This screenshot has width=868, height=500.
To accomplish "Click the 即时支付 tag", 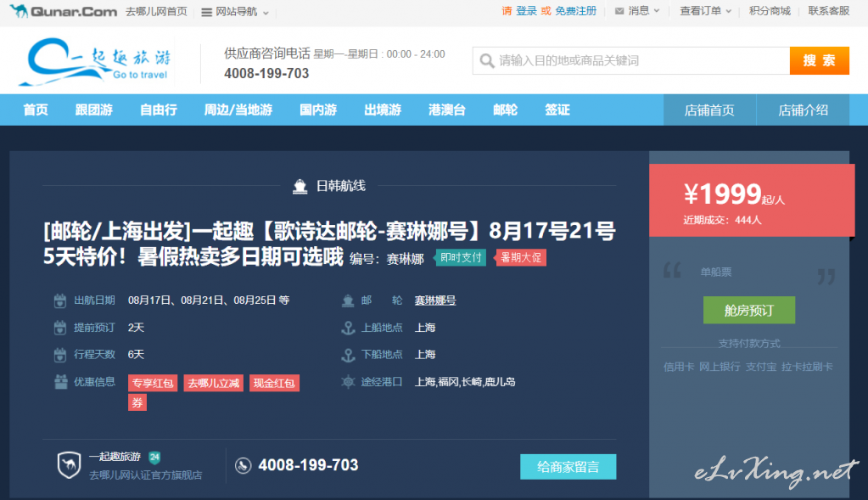I will (x=461, y=258).
